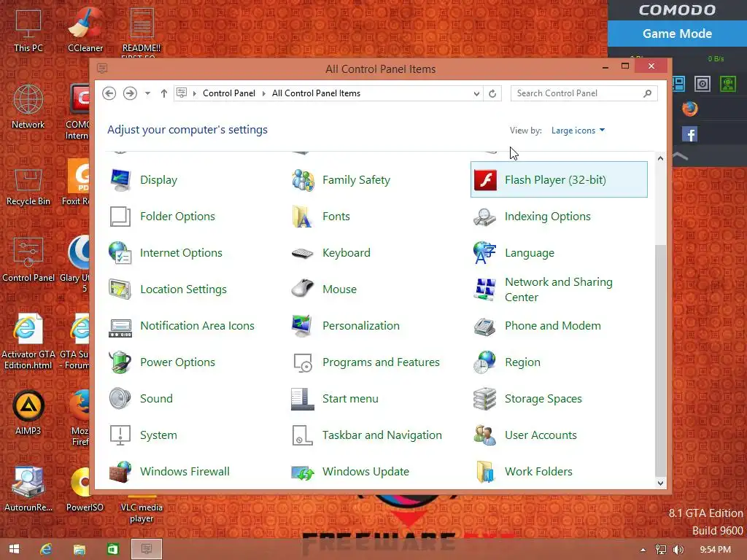This screenshot has height=560, width=747.
Task: Click the Back navigation button
Action: coord(109,93)
